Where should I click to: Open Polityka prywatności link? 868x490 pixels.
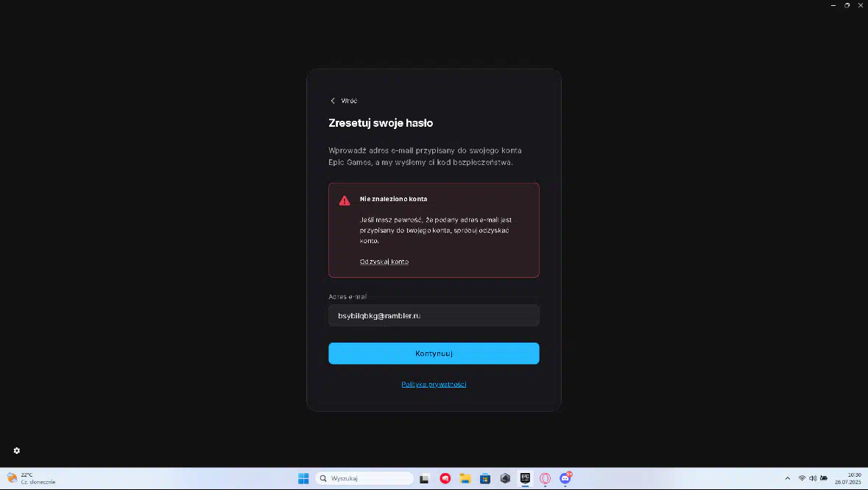point(434,384)
